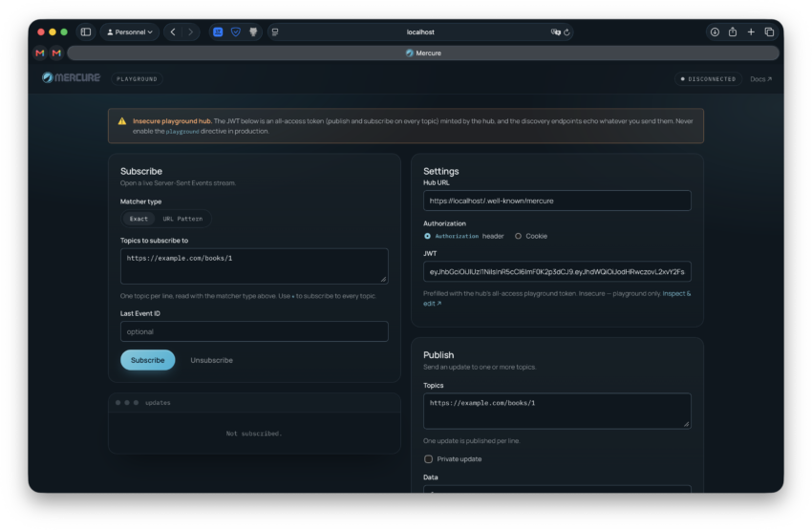Select Authorization header radio option
Viewport: 812px width, 530px height.
427,236
